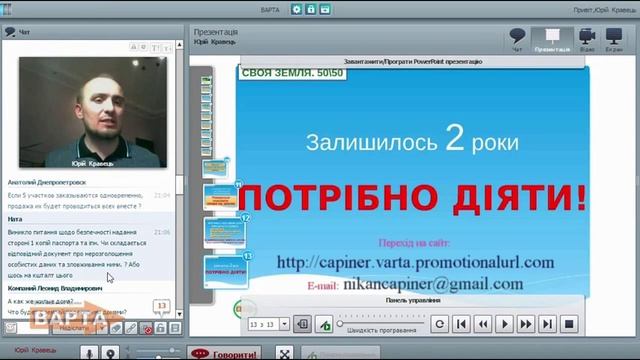Click the chat author Компаний Леонид Владимирович

[55, 289]
